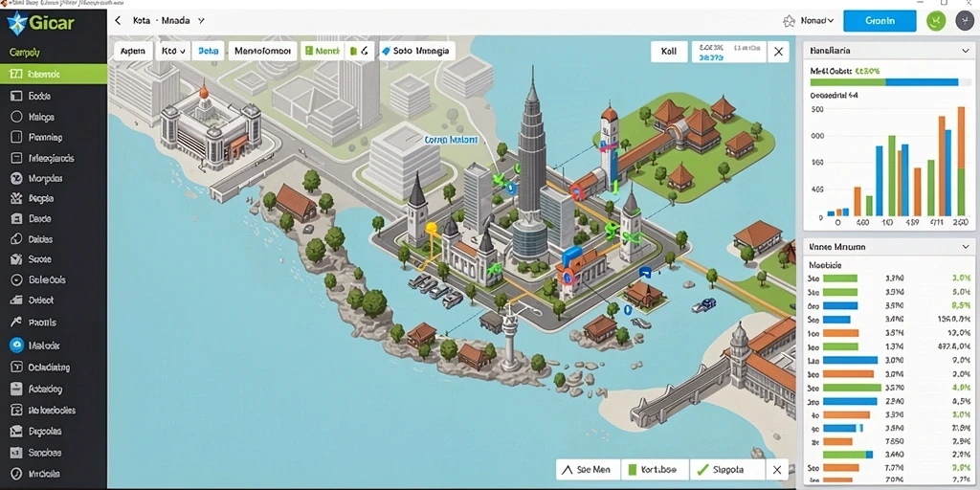This screenshot has width=980, height=490.
Task: Open the Kod dropdown in map toolbar
Action: click(x=173, y=52)
